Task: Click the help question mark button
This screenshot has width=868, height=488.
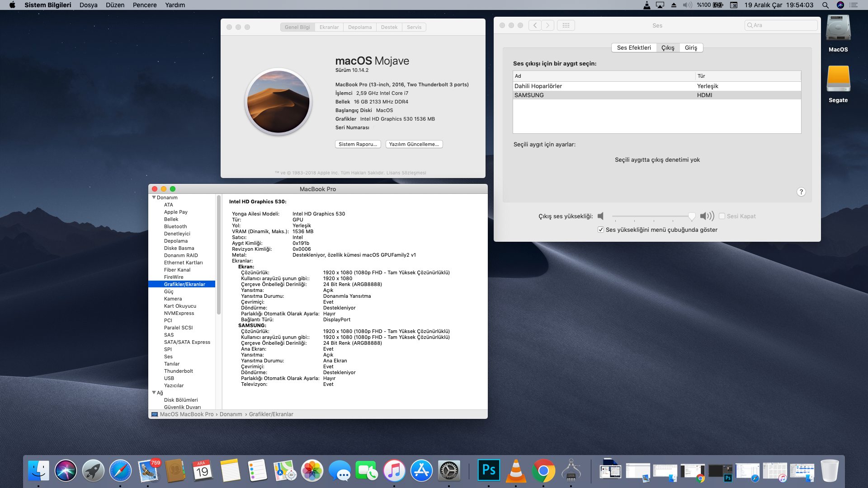Action: [x=801, y=192]
